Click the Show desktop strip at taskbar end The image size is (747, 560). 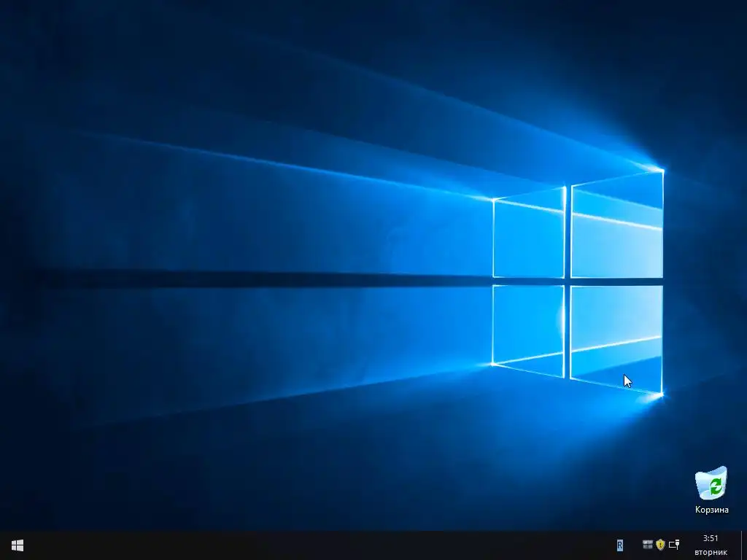coord(743,545)
